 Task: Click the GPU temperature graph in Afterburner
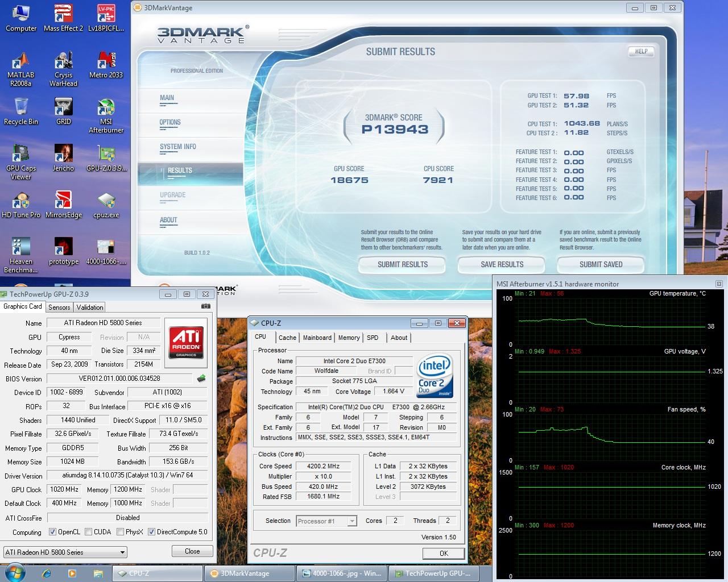pyautogui.click(x=610, y=321)
